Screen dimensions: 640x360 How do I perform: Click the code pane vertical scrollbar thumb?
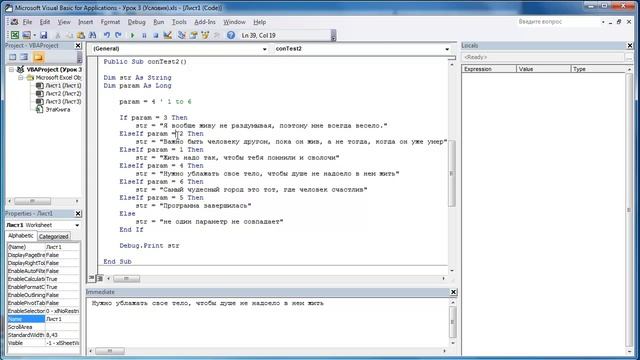coord(451,173)
